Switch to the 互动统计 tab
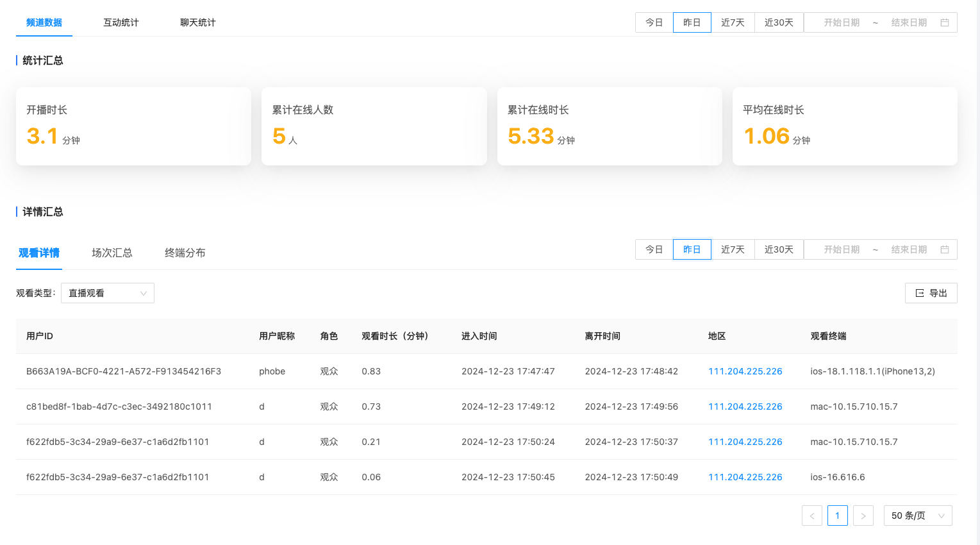This screenshot has width=980, height=545. [120, 22]
